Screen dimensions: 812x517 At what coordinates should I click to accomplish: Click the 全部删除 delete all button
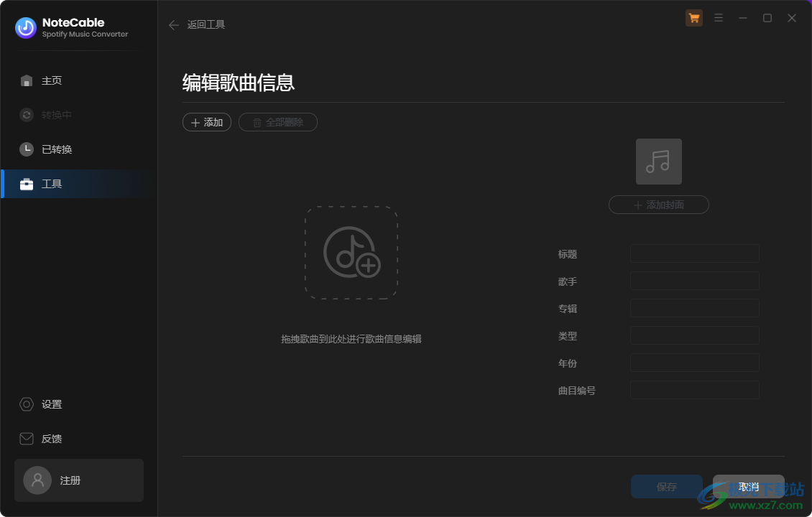277,122
